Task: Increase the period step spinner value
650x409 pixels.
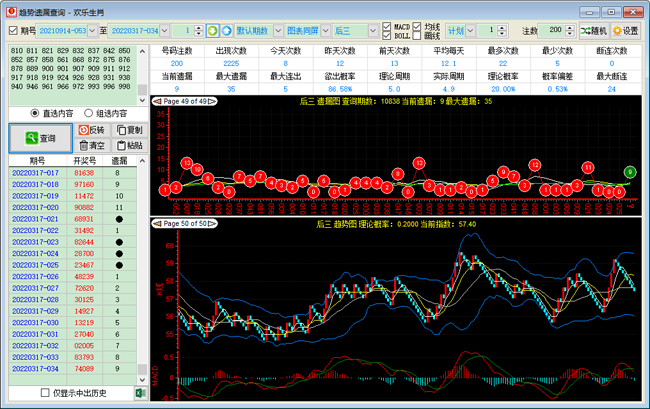Action: [x=199, y=28]
